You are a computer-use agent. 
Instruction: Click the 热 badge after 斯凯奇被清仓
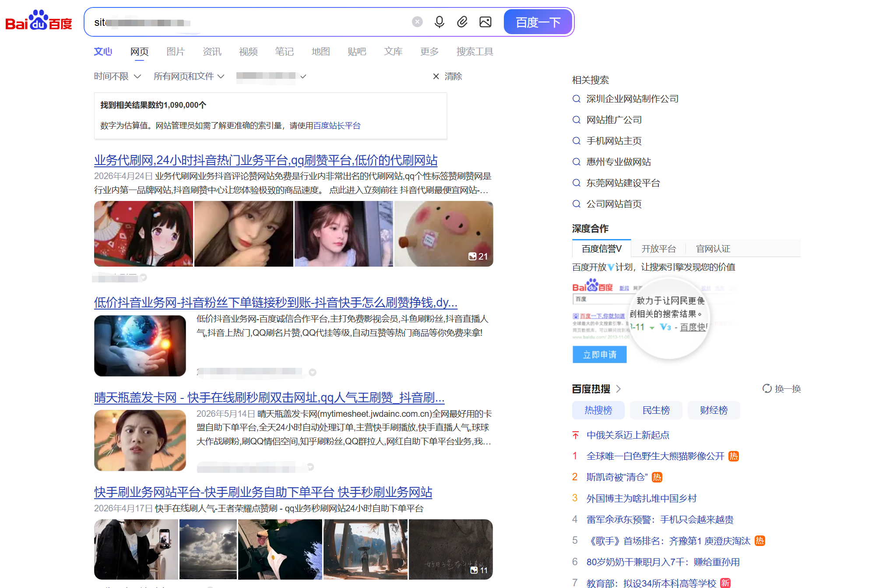(x=657, y=477)
